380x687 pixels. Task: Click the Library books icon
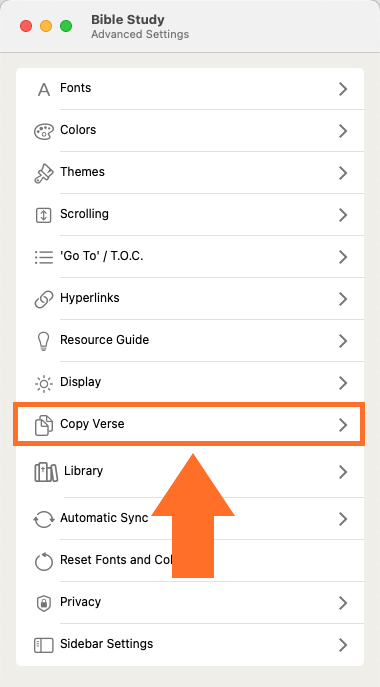tap(46, 472)
